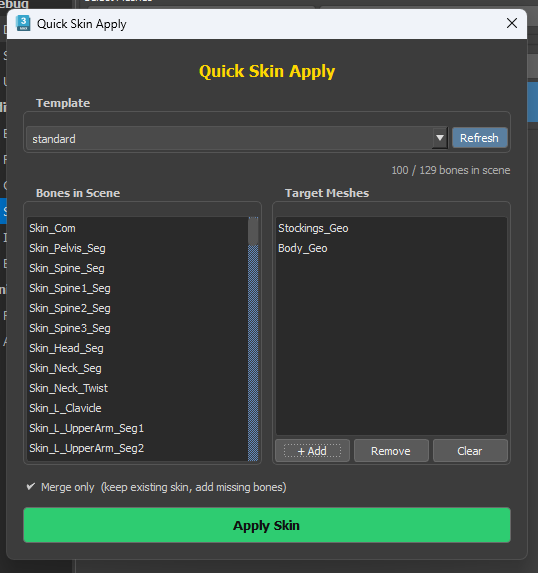Select Body_Geo in Target Meshes
The height and width of the screenshot is (573, 538).
click(x=391, y=248)
